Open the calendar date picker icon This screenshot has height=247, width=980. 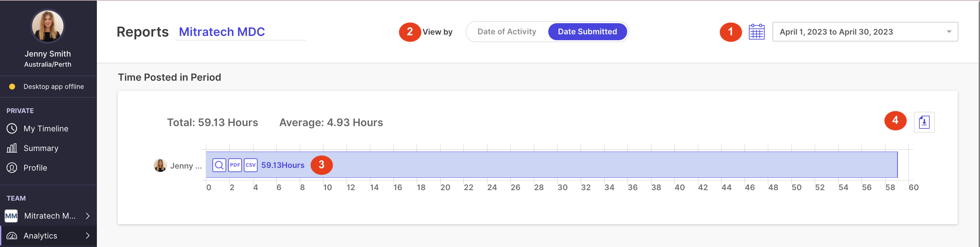[756, 32]
